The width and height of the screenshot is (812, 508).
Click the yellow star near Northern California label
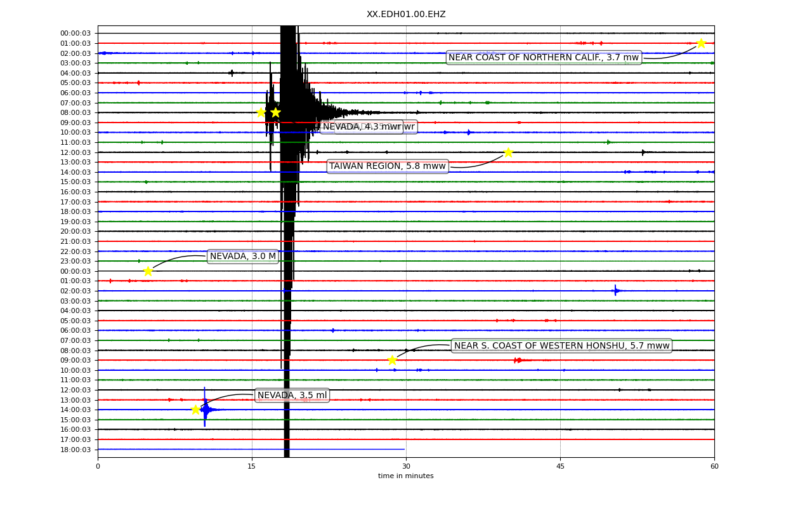click(701, 43)
